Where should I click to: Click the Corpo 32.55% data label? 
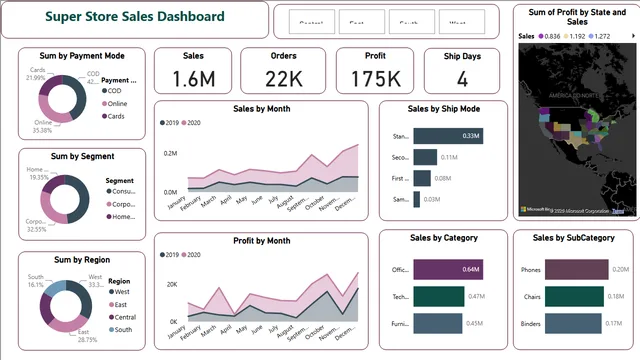[x=36, y=225]
